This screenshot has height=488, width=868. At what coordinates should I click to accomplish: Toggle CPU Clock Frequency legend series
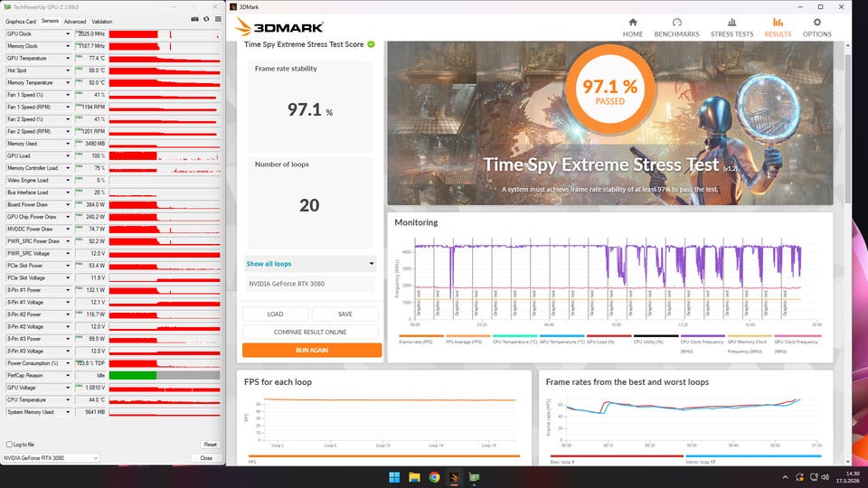pos(703,343)
